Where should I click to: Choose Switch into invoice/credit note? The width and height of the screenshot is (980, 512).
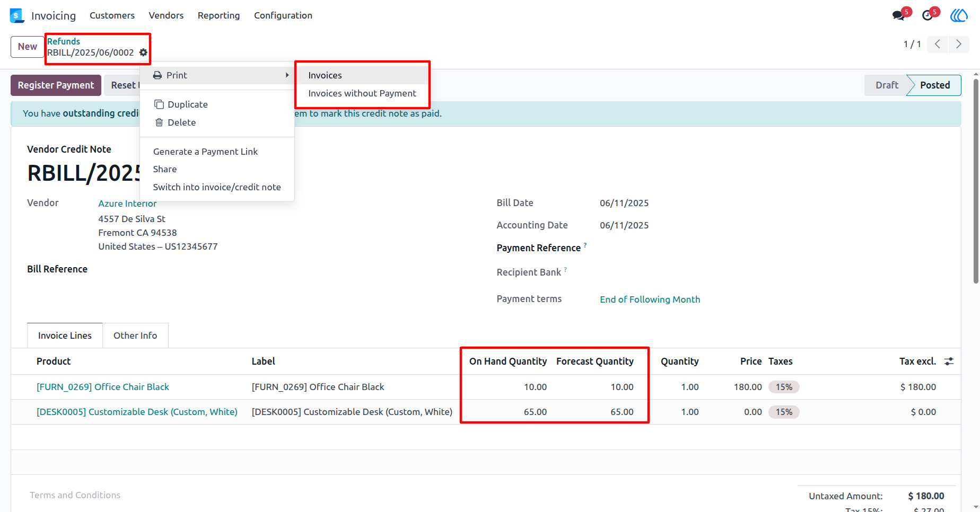coord(217,187)
